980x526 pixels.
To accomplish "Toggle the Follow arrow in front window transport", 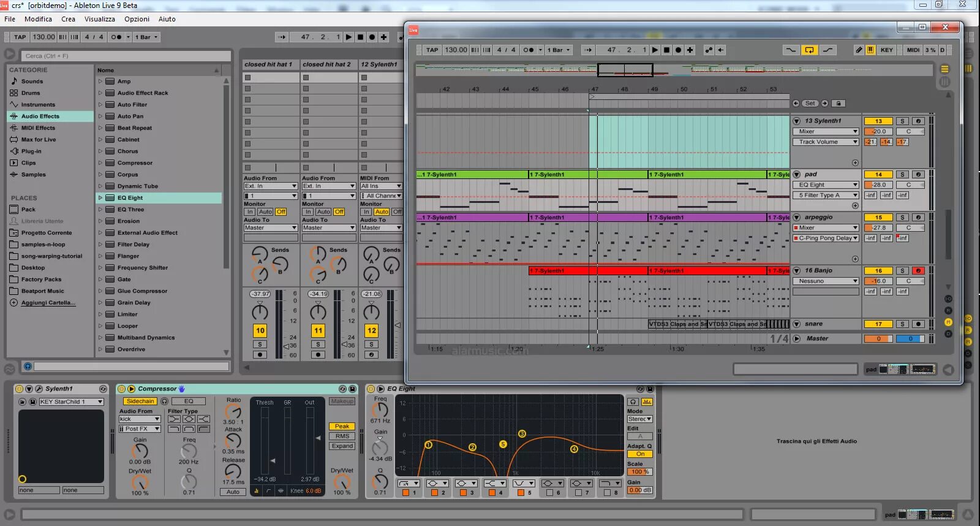I will 588,50.
